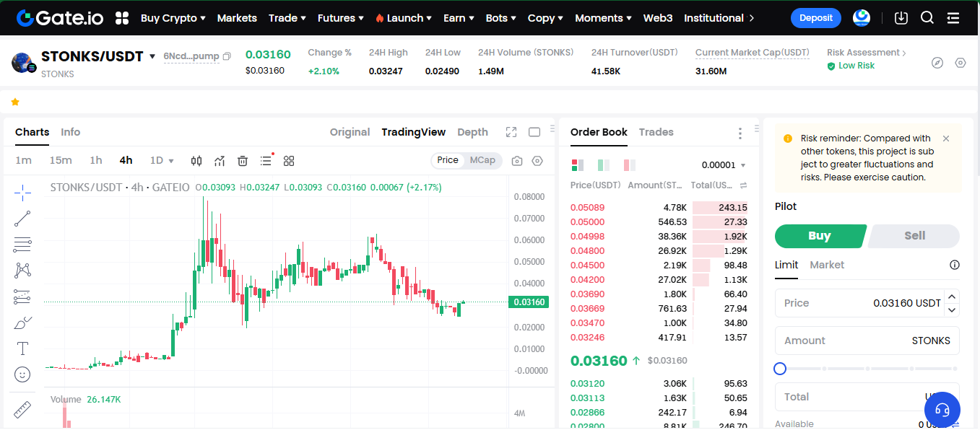
Task: Open the emoji smiley icons tool
Action: [22, 374]
